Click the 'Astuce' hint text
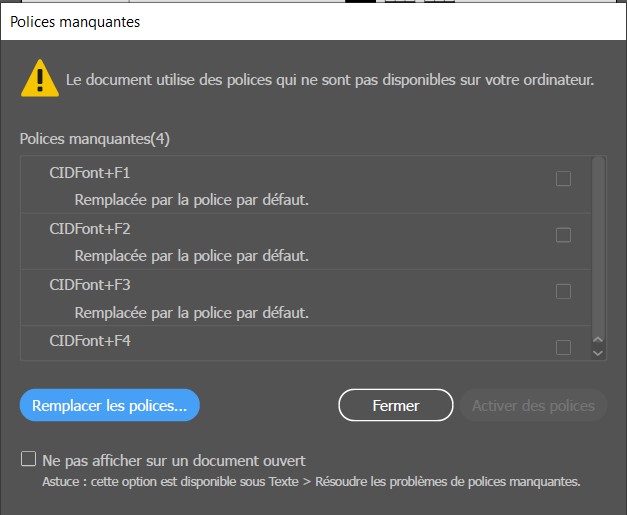The width and height of the screenshot is (627, 515). 310,482
